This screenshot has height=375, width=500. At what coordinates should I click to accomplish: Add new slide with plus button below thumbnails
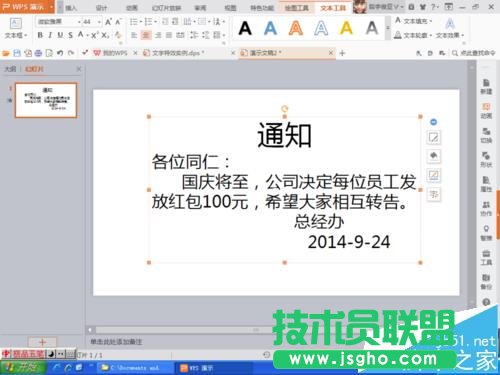[x=42, y=342]
